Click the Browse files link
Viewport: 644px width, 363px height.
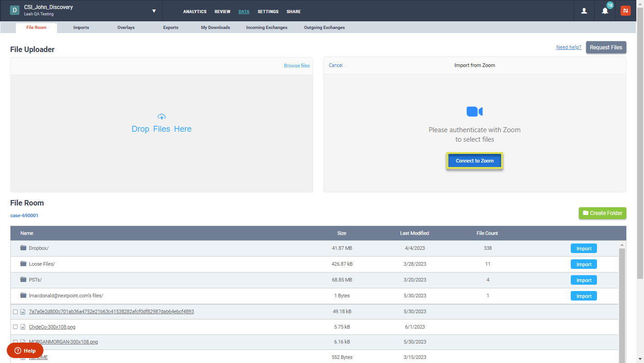pyautogui.click(x=297, y=66)
